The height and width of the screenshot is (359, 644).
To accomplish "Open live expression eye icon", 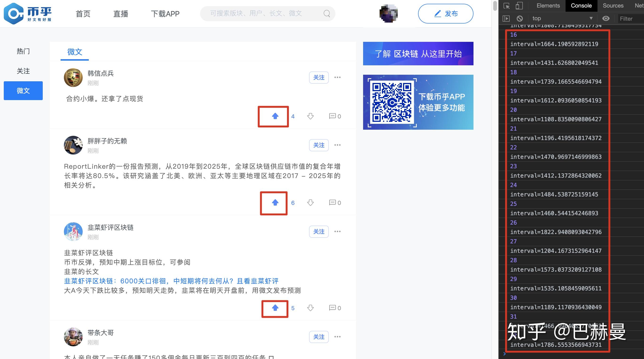I will 606,18.
